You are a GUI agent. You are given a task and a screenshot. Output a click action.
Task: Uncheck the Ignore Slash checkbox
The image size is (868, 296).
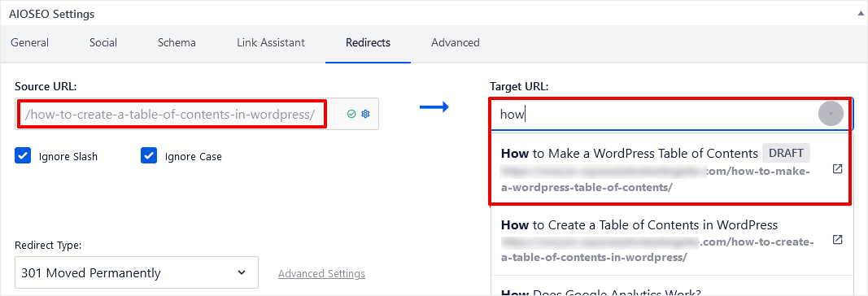coord(23,156)
